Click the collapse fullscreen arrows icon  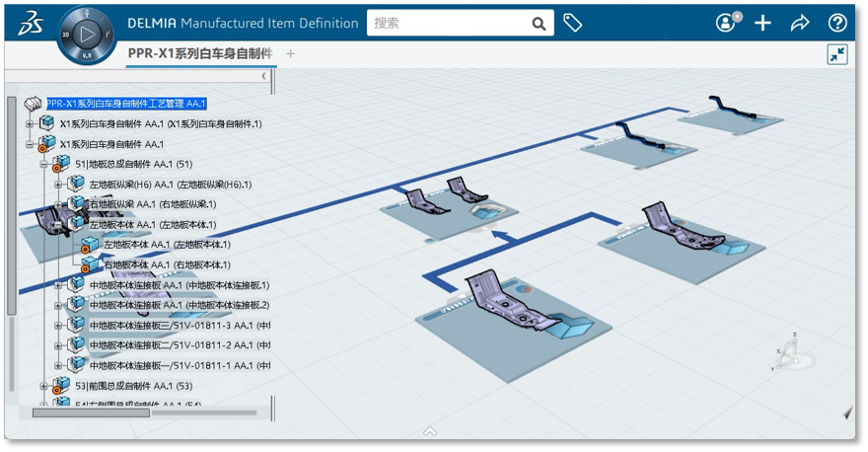pos(837,54)
